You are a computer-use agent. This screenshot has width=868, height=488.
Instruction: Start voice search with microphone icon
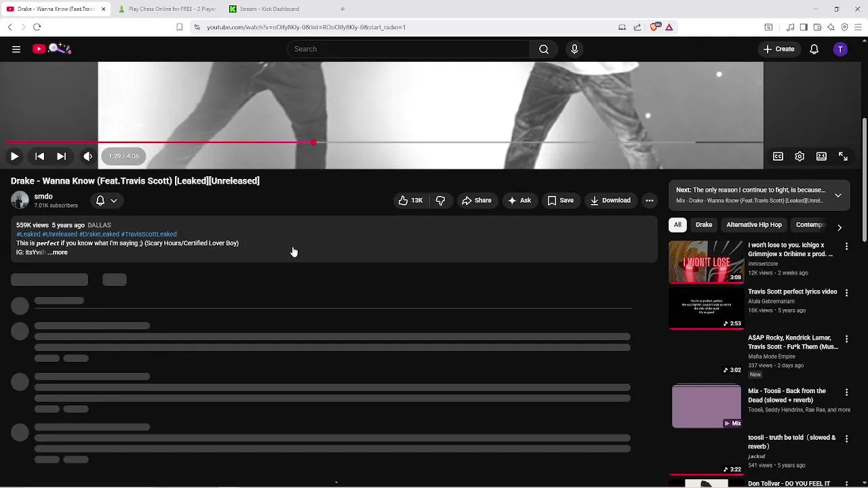574,49
